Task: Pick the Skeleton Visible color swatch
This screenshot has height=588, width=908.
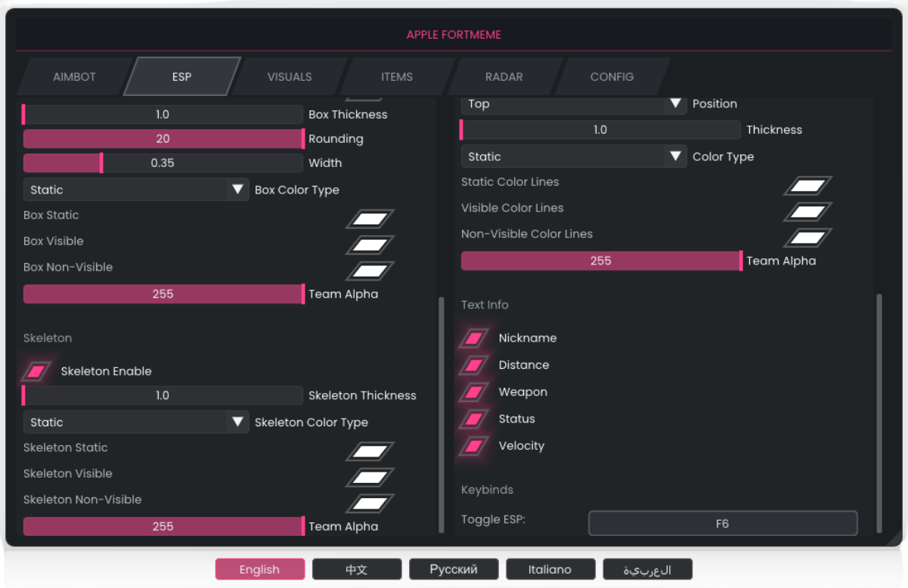Action: click(x=370, y=478)
